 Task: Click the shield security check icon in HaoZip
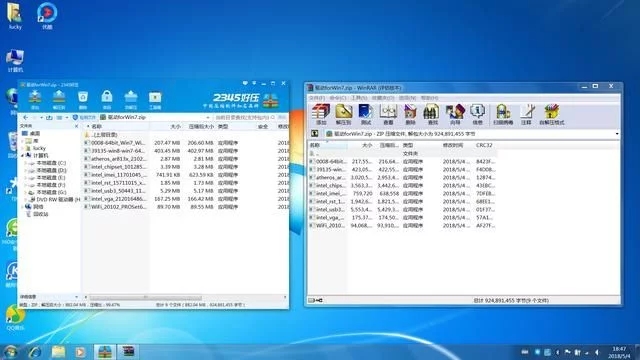click(75, 117)
